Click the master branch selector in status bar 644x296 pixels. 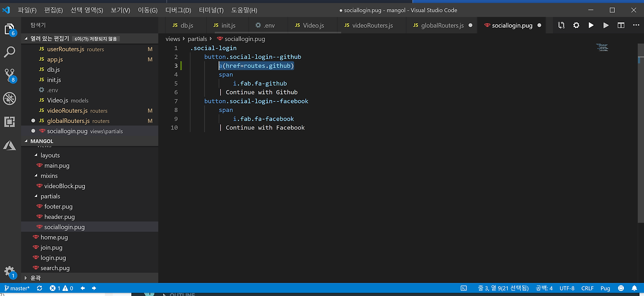tap(17, 288)
